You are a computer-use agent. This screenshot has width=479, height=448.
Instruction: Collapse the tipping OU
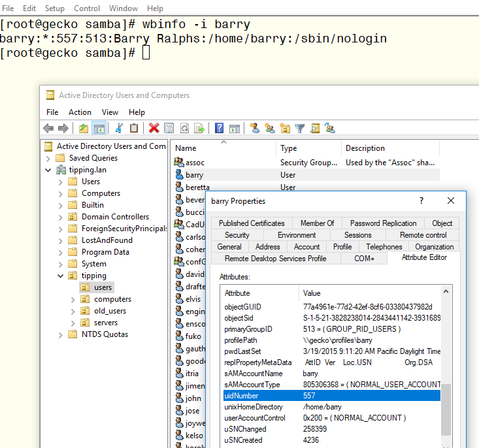point(61,276)
